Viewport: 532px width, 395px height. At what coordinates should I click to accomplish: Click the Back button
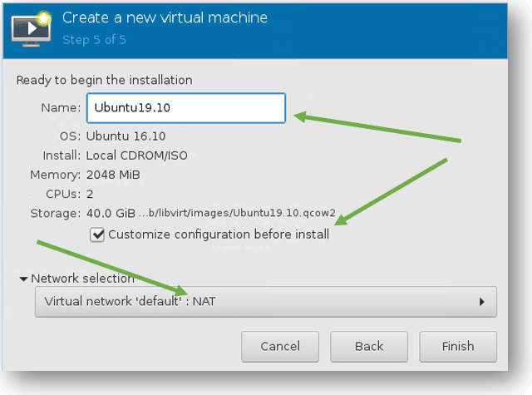tap(369, 347)
